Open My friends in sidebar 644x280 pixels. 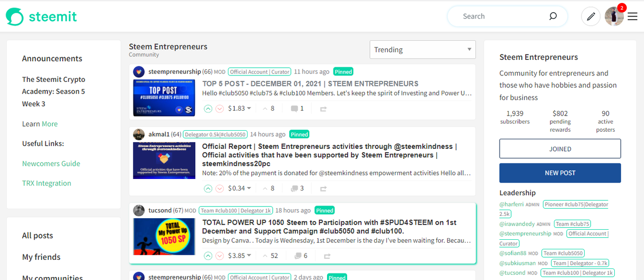41,257
